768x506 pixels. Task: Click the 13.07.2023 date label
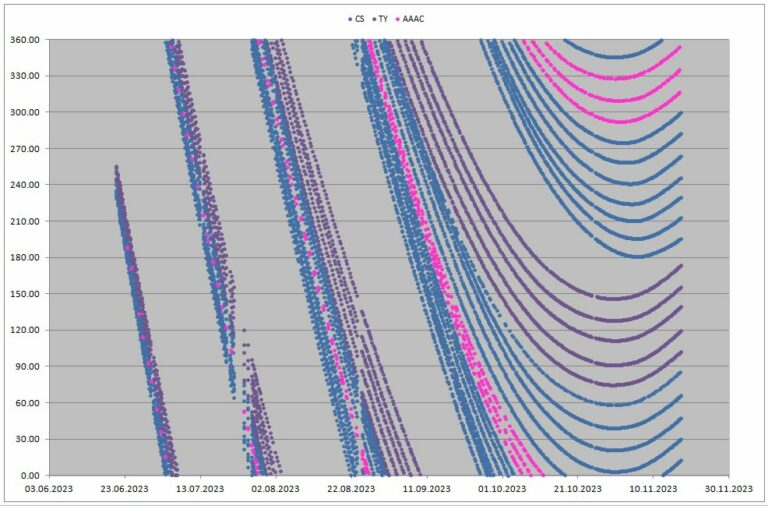pyautogui.click(x=200, y=489)
